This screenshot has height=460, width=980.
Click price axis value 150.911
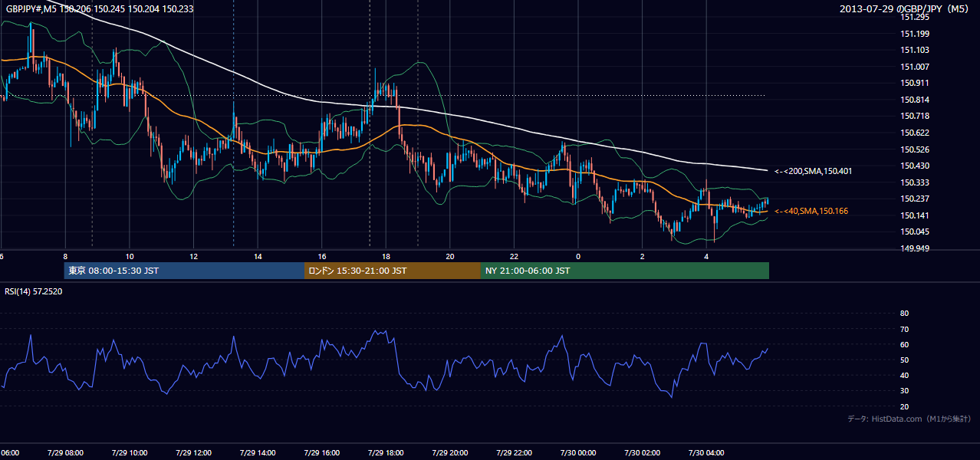pyautogui.click(x=916, y=83)
